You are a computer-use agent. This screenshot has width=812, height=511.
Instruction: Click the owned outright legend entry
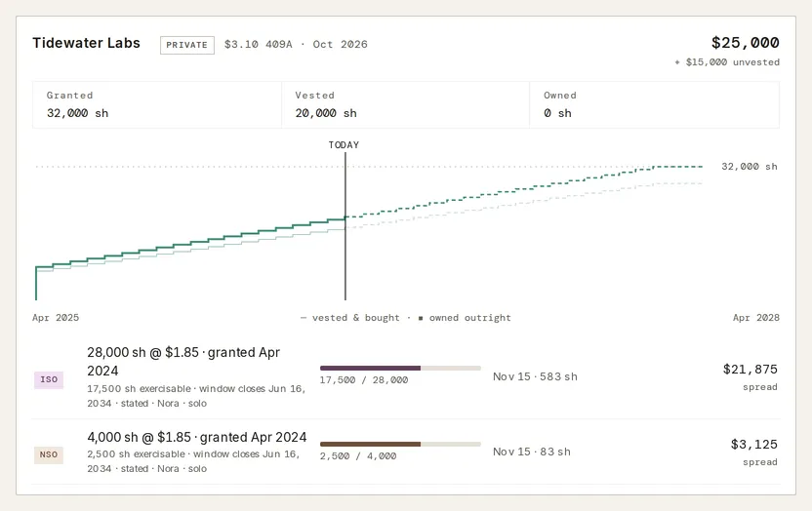465,318
